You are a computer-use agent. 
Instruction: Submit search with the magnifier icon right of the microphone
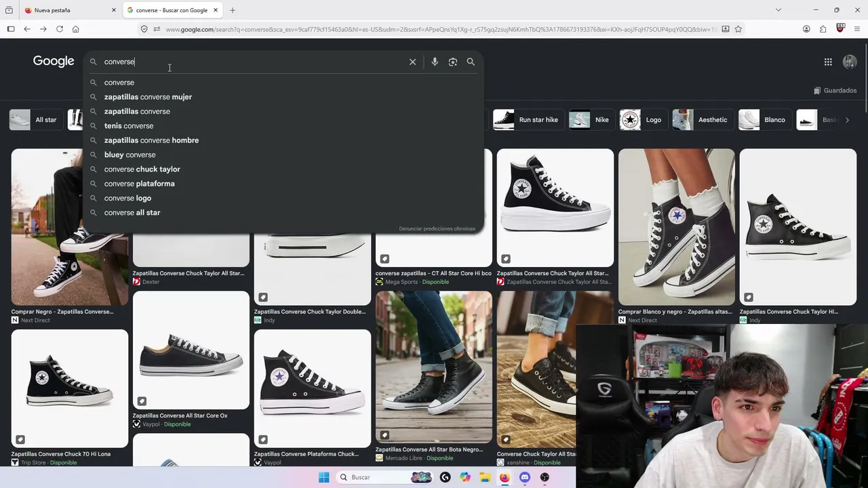[471, 62]
